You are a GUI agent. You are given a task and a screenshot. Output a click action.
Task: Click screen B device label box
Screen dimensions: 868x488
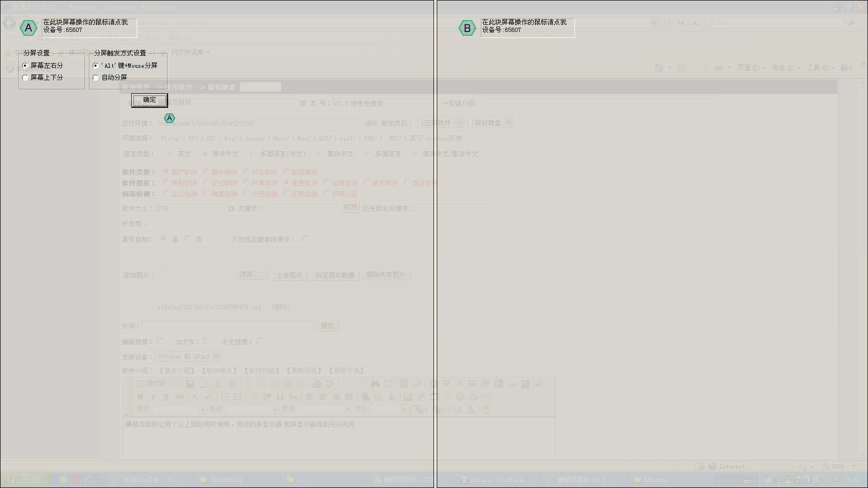(x=527, y=27)
